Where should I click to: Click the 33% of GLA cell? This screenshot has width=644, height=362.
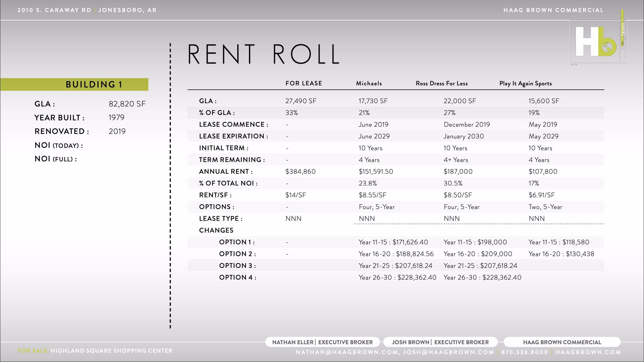292,113
